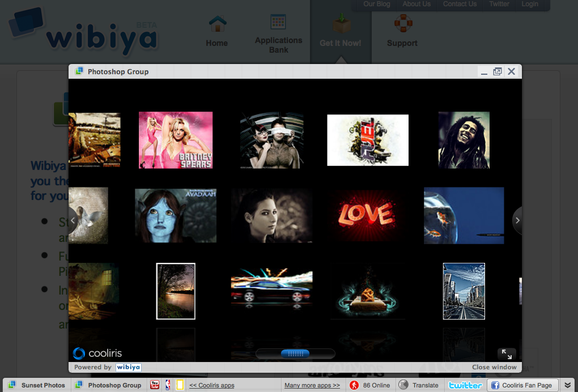Open Cooliris Fan Page on Facebook

pos(522,385)
